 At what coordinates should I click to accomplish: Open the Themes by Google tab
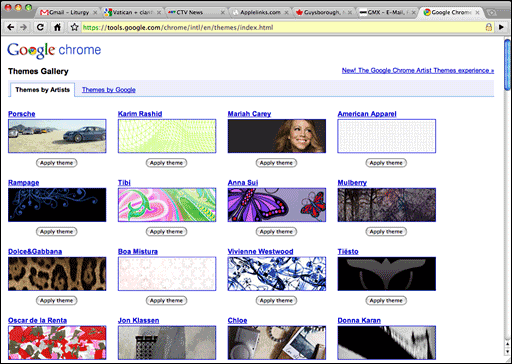coord(109,90)
